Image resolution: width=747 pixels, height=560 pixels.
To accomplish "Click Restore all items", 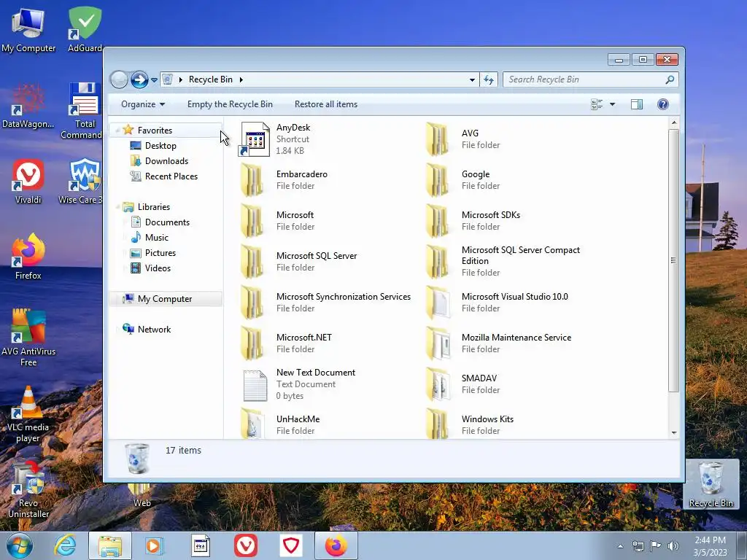I will click(x=326, y=104).
